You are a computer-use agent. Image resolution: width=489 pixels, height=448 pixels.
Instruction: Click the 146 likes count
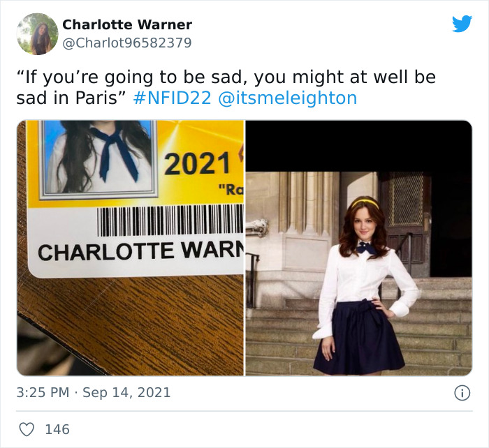pyautogui.click(x=57, y=429)
